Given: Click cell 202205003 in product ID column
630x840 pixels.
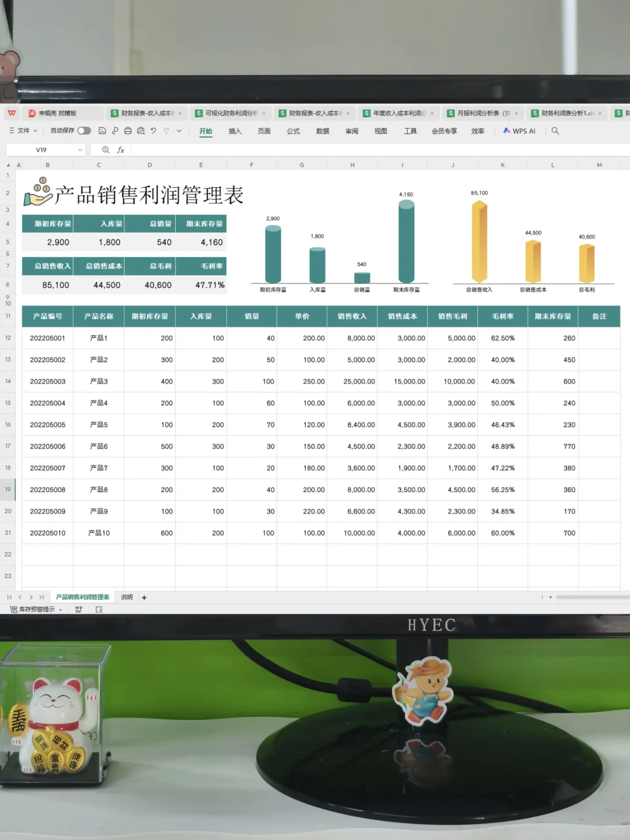Looking at the screenshot, I should 48,381.
